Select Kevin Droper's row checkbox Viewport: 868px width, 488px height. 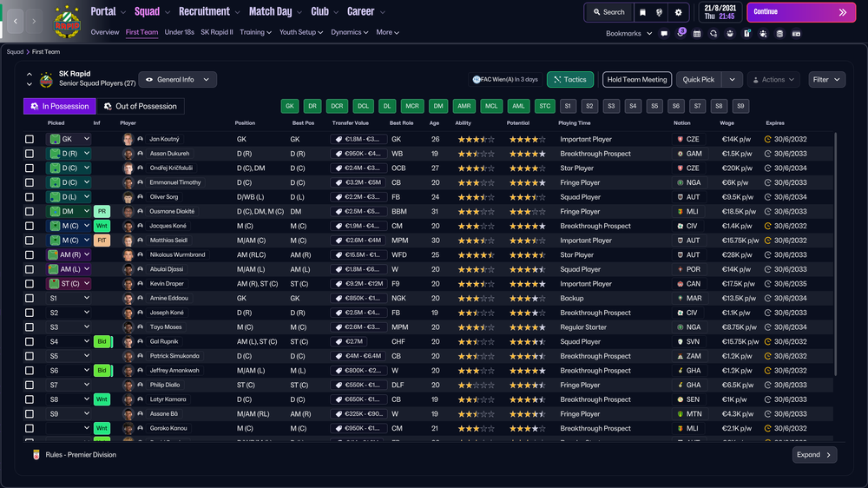pos(30,284)
